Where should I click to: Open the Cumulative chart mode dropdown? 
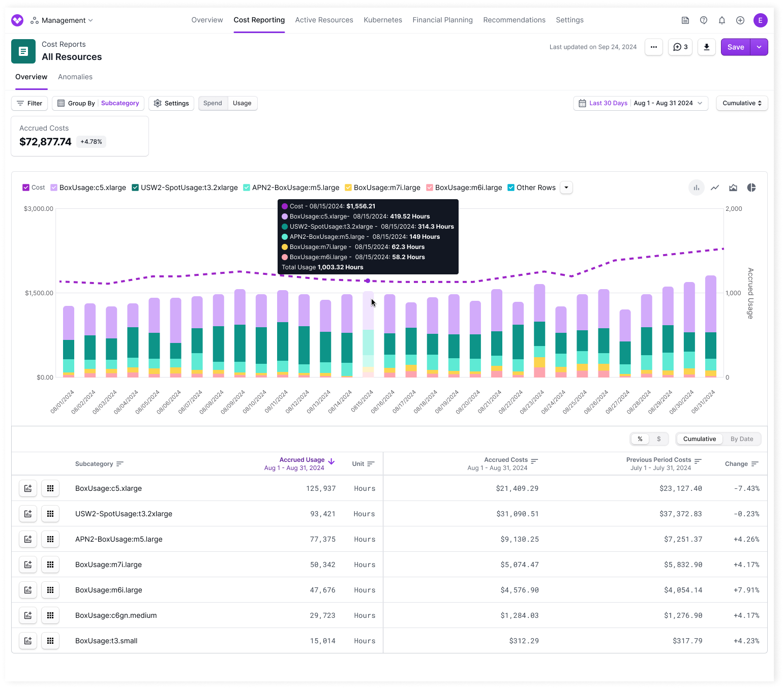[742, 103]
